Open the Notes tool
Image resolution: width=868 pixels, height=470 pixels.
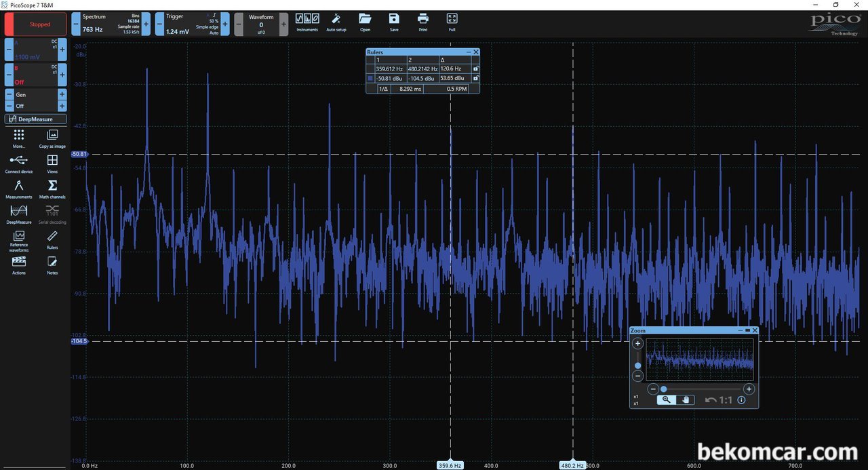(x=52, y=265)
